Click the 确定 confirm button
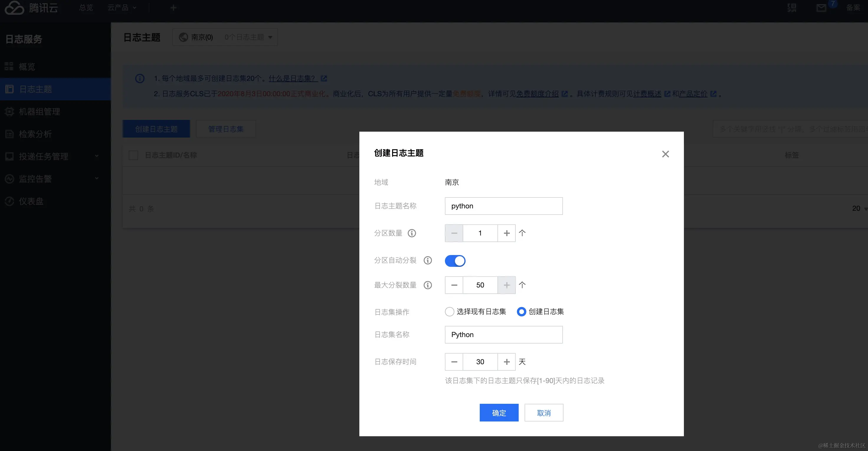This screenshot has width=868, height=451. pos(499,413)
